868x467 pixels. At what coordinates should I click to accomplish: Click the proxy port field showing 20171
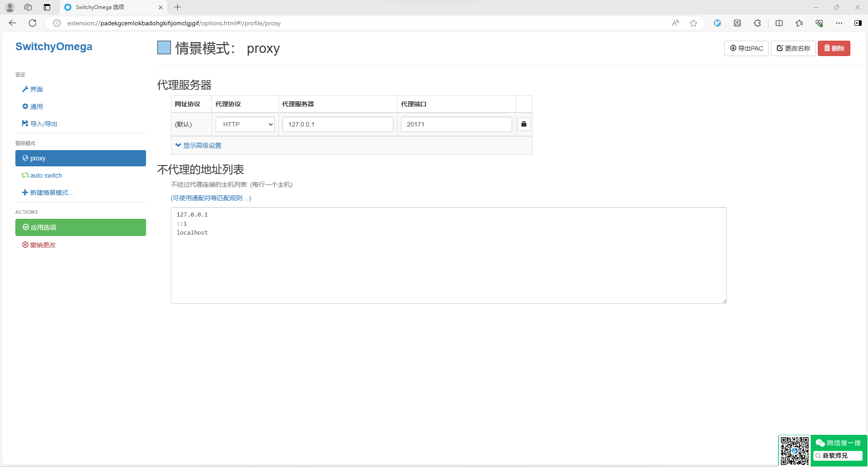[456, 124]
